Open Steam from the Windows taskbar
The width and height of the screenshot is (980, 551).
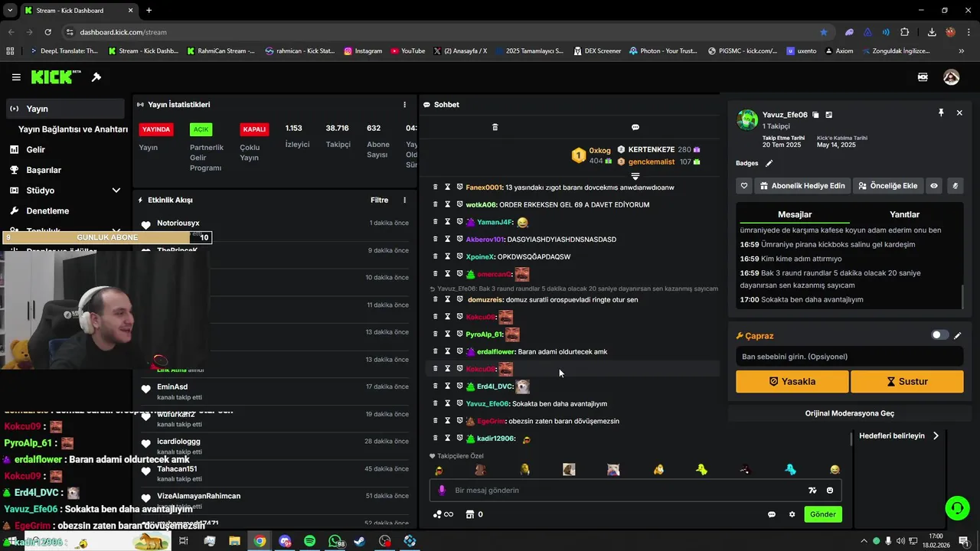point(360,541)
